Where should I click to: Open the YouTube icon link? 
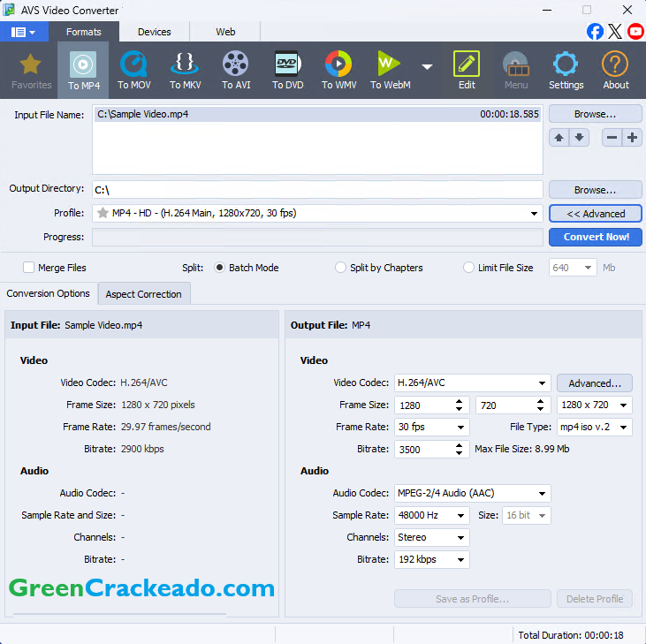coord(635,32)
